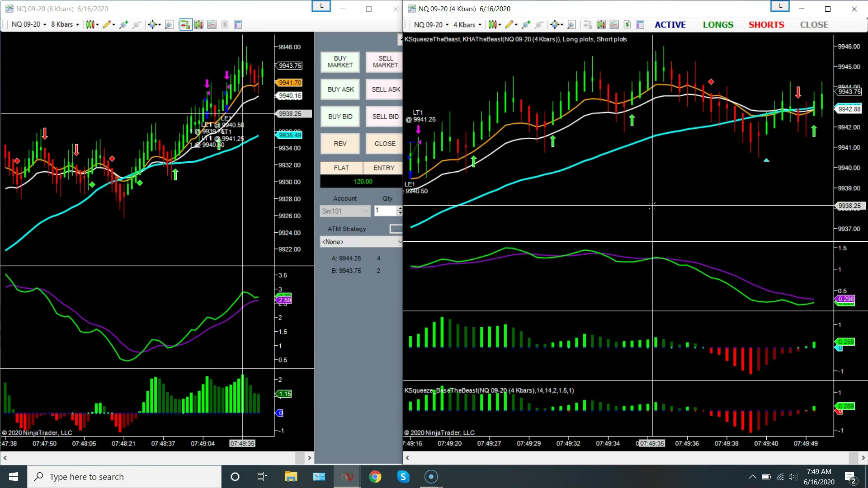Expand NQ 09-20 instrument selector in right chart
868x488 pixels.
point(431,24)
